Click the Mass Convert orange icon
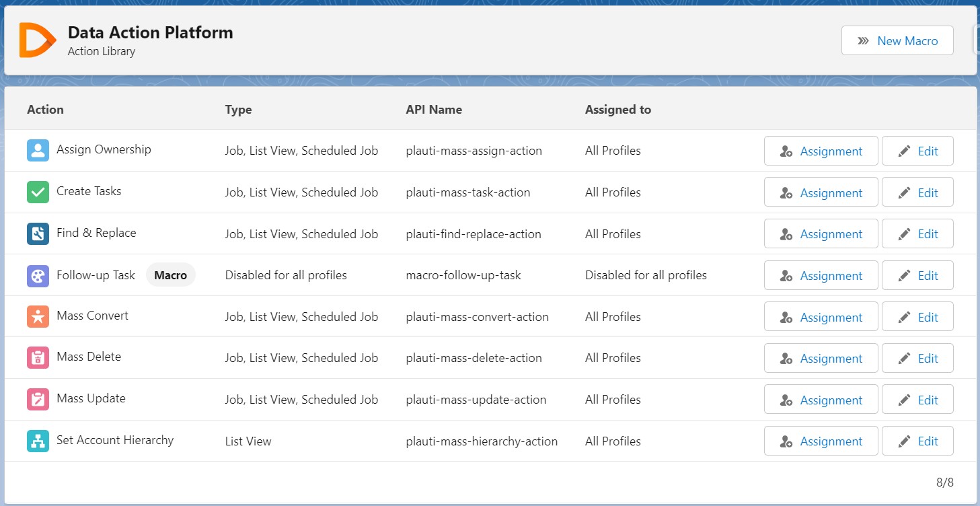This screenshot has width=980, height=506. (38, 316)
